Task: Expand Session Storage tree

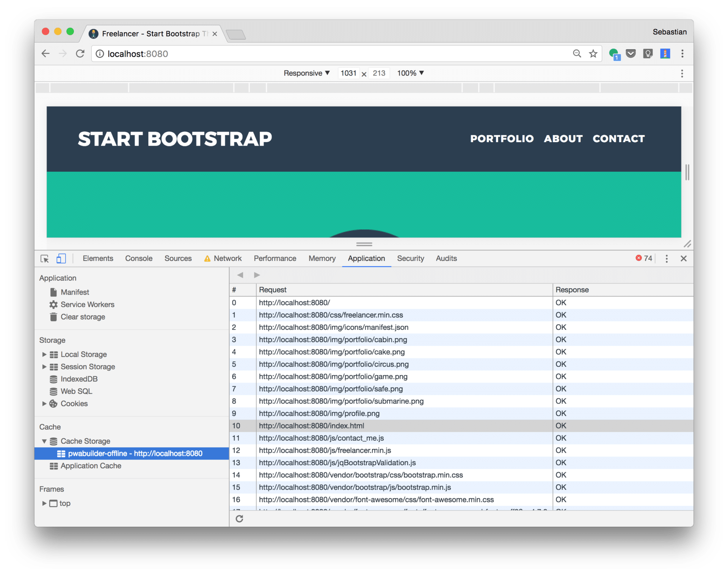Action: pyautogui.click(x=44, y=367)
